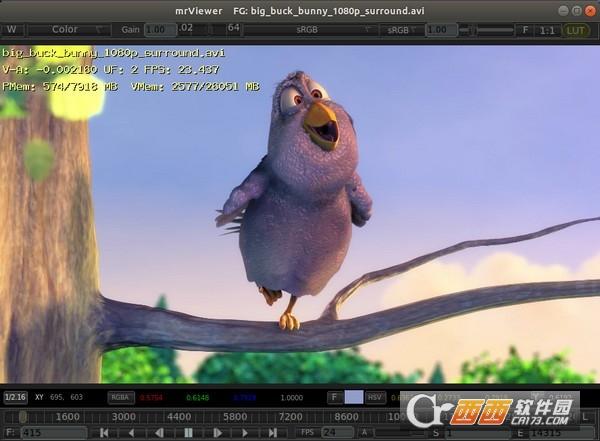Jump to the last frame
The height and width of the screenshot is (441, 600).
tap(273, 433)
